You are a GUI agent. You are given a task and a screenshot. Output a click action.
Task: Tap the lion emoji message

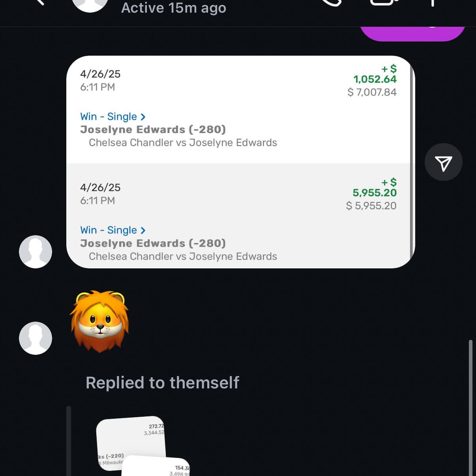pos(100,321)
